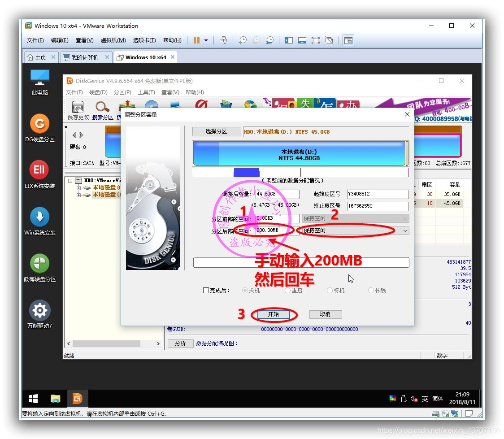
Task: Open the Windows Start menu
Action: tap(33, 399)
